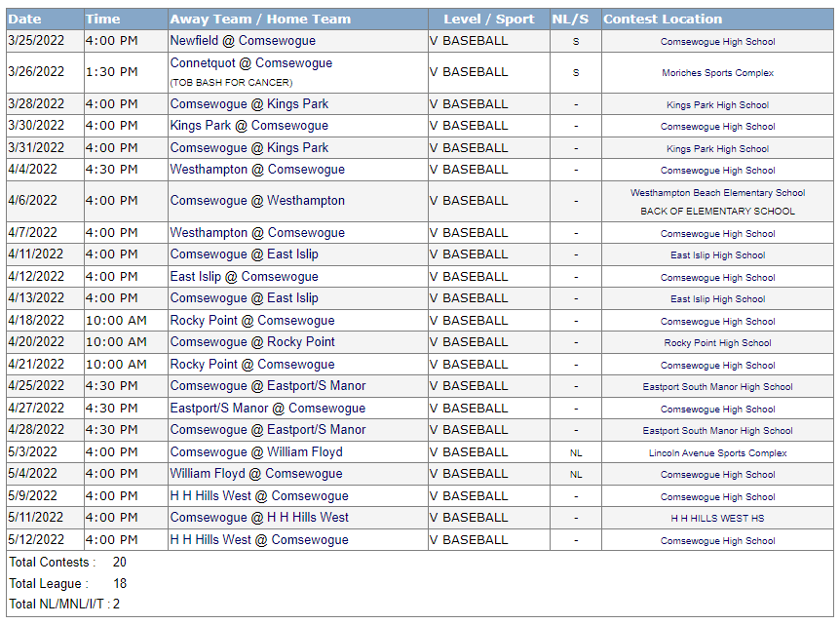
Task: Click the Contest Location column header
Action: pyautogui.click(x=663, y=20)
